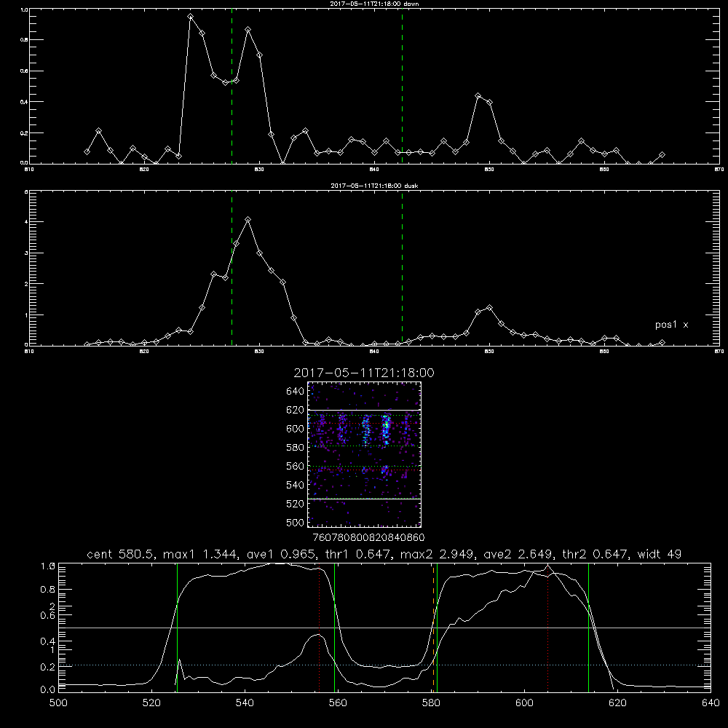Click the '0.4' label on bottom plot y-axis
This screenshot has height=728, width=728.
point(48,641)
